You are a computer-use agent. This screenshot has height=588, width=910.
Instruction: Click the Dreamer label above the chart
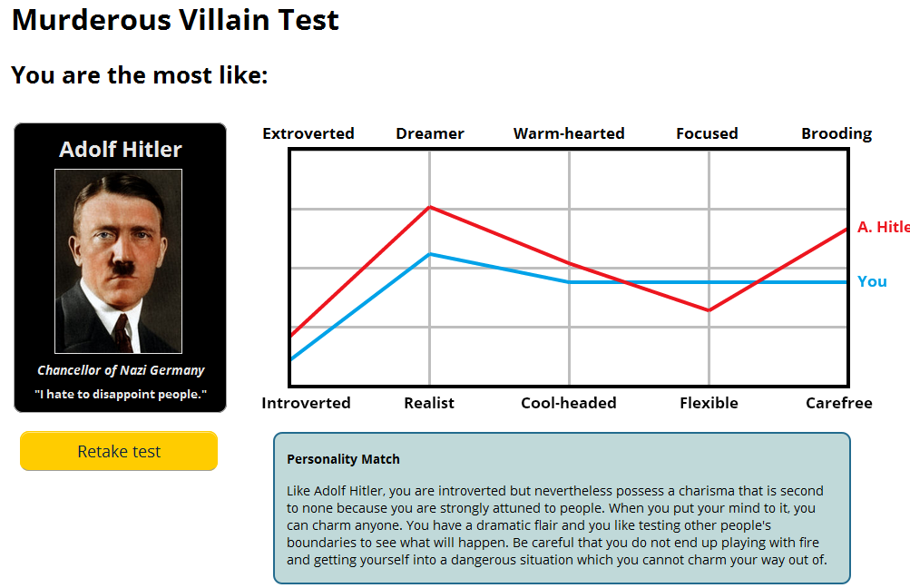(x=430, y=133)
